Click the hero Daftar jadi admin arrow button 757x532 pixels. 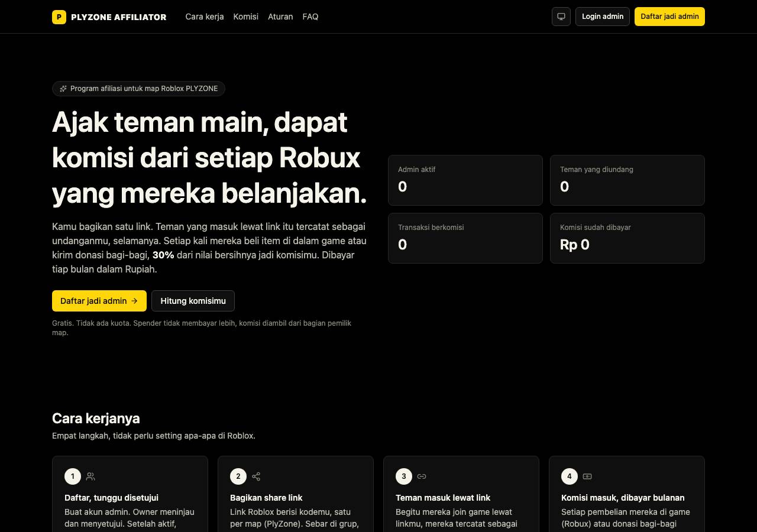tap(99, 301)
